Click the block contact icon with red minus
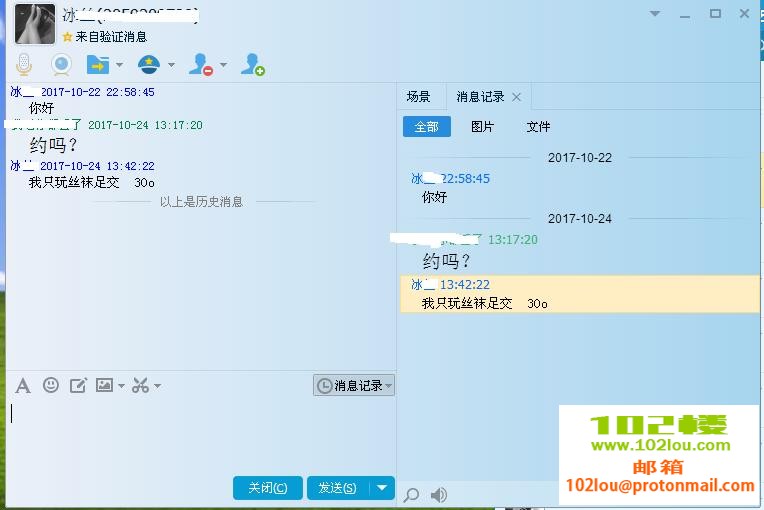Viewport: 764px width, 510px height. point(201,64)
